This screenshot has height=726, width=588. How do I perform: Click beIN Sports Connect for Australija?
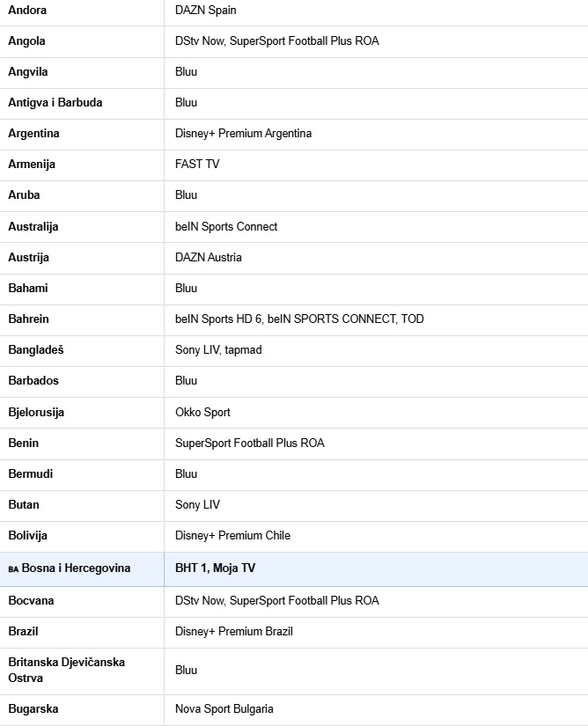[x=226, y=227]
